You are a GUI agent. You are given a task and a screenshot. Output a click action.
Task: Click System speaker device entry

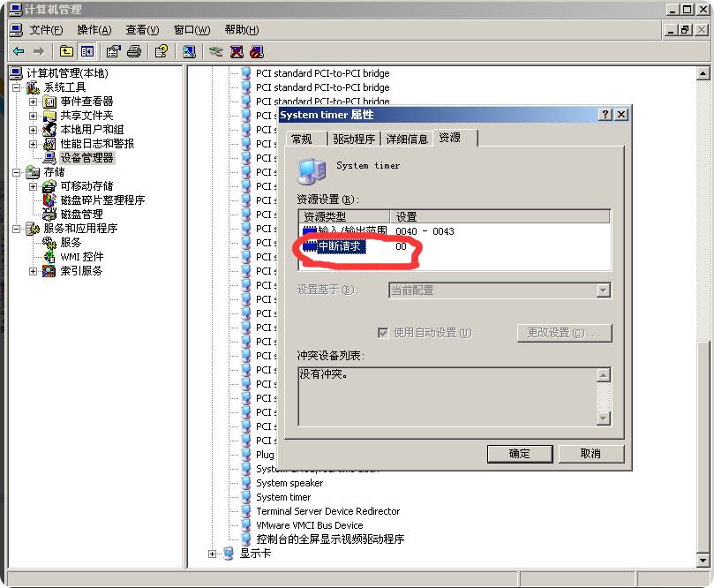click(289, 483)
